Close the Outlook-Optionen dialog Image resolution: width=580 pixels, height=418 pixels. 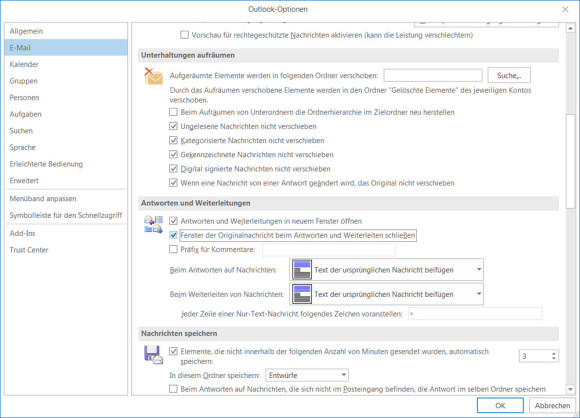coord(565,9)
